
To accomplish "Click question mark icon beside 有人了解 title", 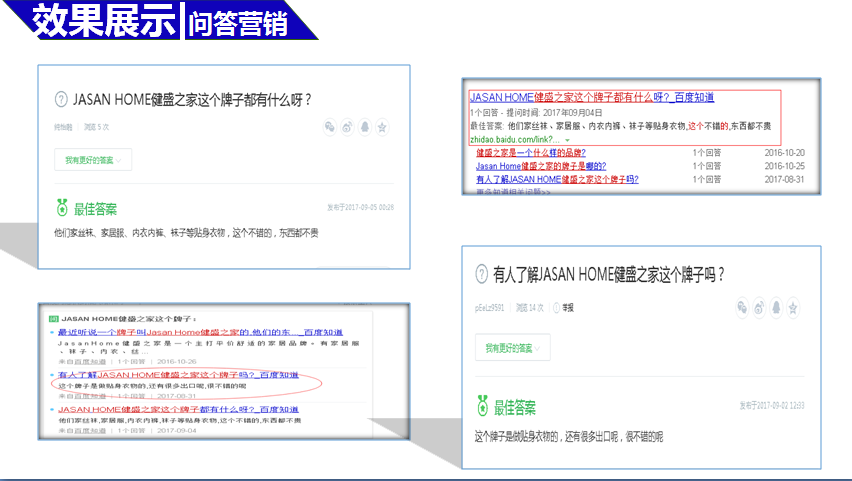I will pyautogui.click(x=481, y=274).
